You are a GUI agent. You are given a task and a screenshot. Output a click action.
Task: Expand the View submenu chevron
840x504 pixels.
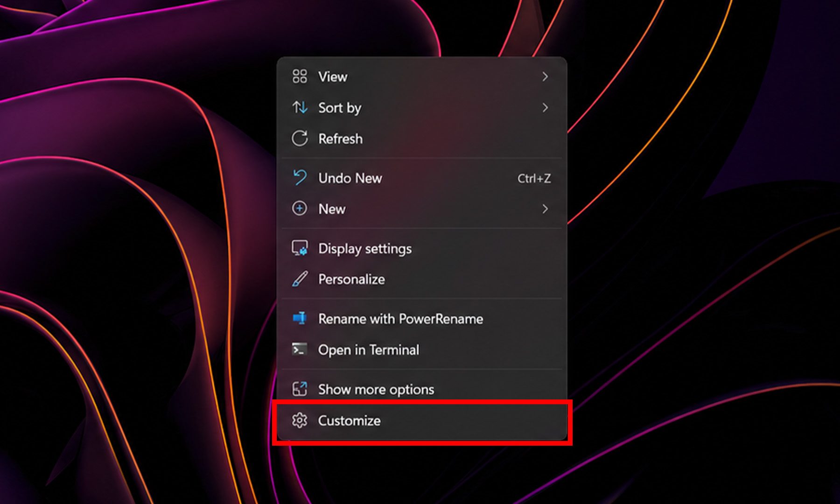pos(545,77)
